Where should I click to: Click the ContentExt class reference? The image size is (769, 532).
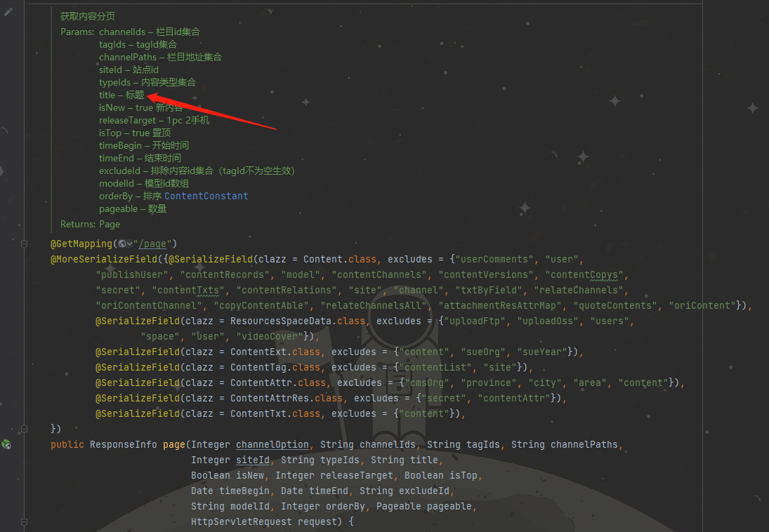pos(258,352)
